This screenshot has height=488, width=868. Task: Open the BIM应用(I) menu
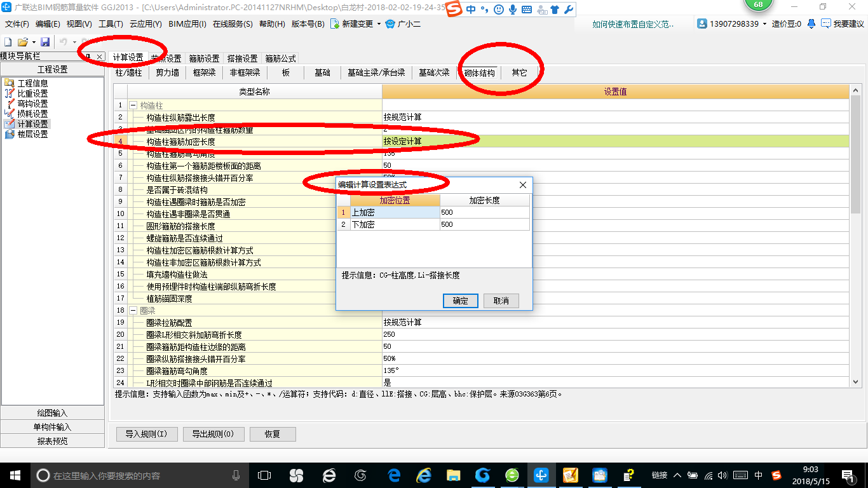[x=187, y=24]
